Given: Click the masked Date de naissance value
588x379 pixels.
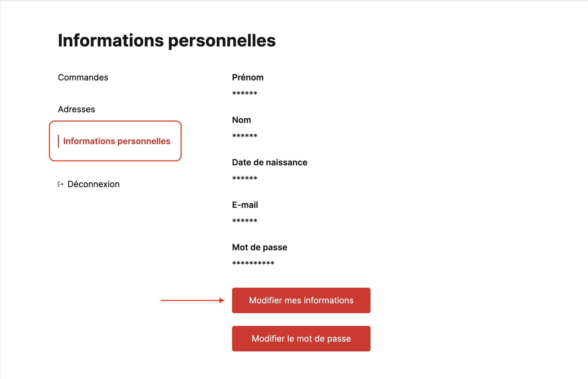Looking at the screenshot, I should tap(245, 178).
